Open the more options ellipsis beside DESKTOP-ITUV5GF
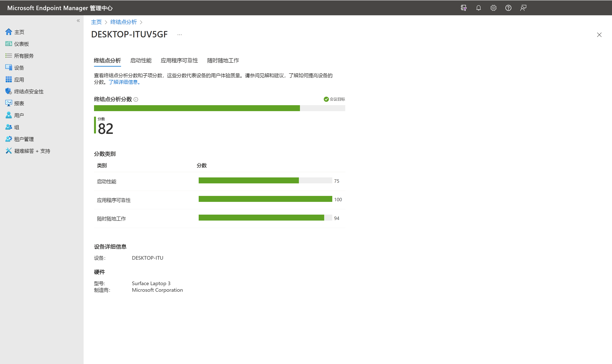This screenshot has height=364, width=612. [x=180, y=35]
